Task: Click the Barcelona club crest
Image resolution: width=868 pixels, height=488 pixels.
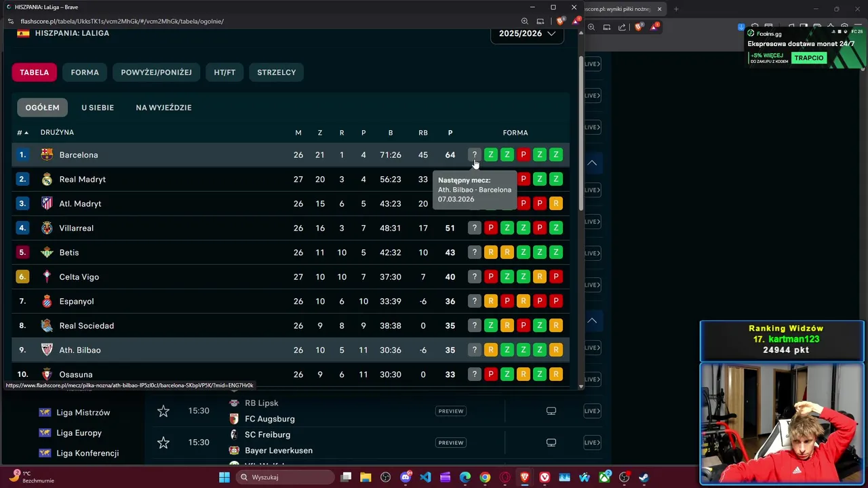Action: point(47,155)
